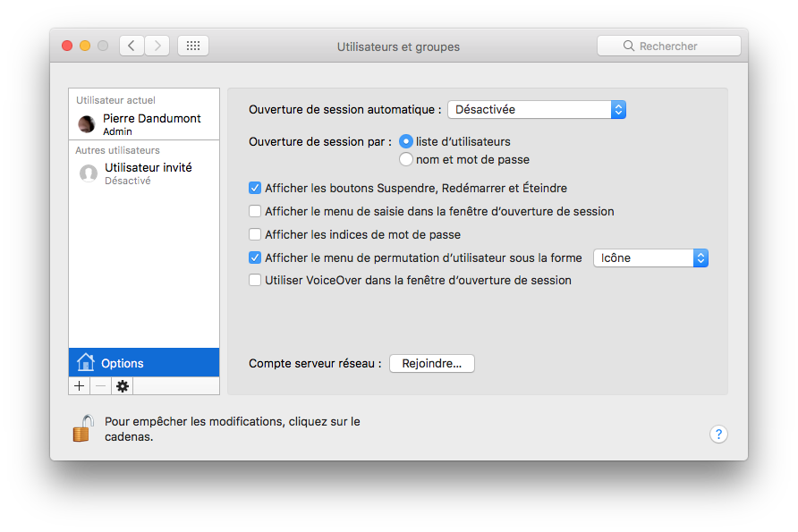Image resolution: width=798 pixels, height=532 pixels.
Task: Add a user with the plus button
Action: tap(80, 386)
